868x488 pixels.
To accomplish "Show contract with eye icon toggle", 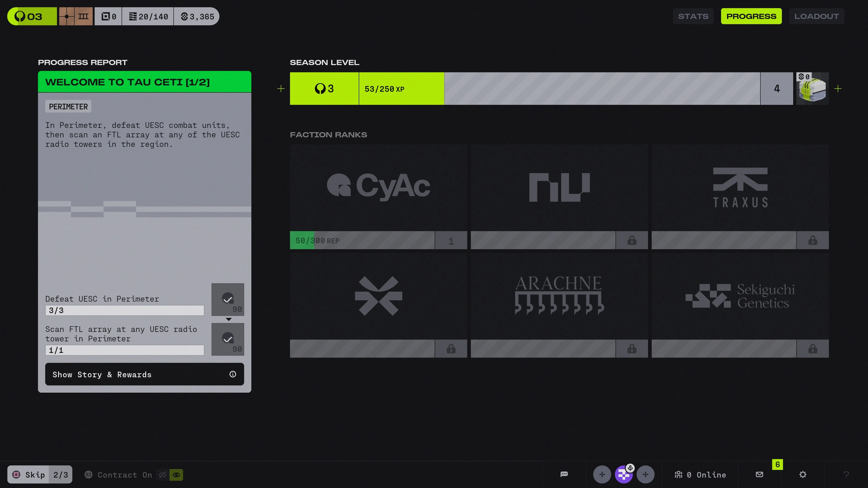I will (176, 474).
